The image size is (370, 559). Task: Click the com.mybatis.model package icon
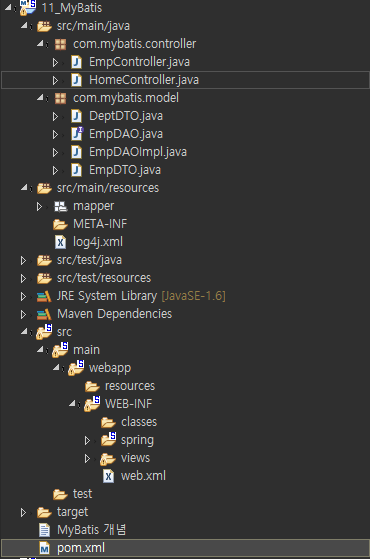tap(60, 98)
